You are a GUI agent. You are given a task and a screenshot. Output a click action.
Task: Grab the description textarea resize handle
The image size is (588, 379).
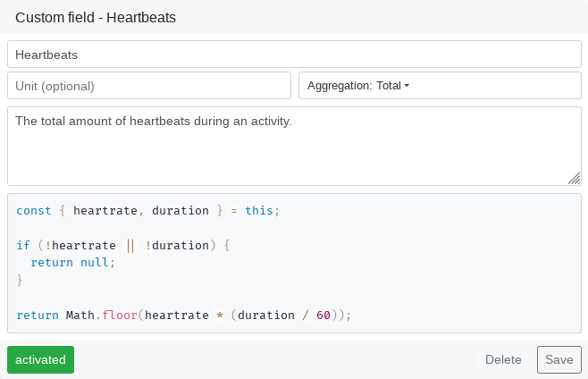pos(575,179)
